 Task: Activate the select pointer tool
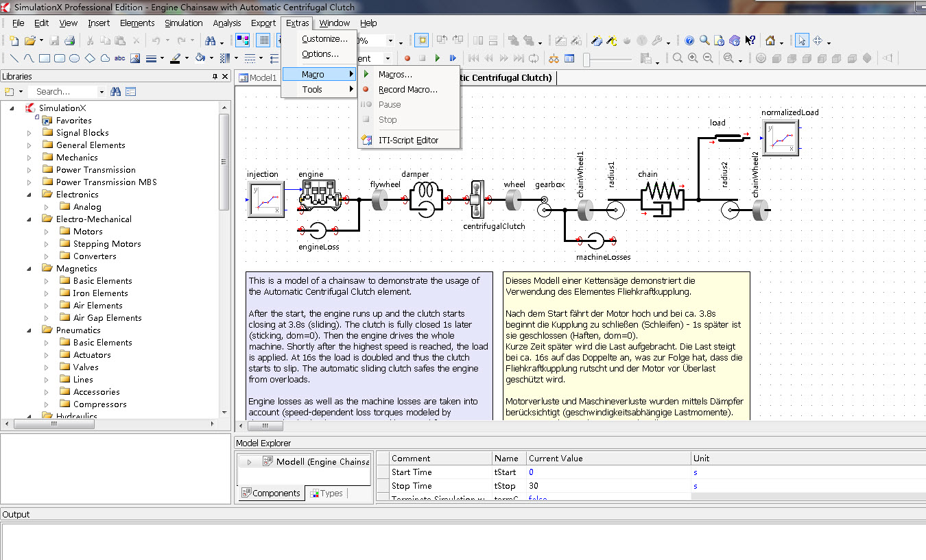pos(803,41)
